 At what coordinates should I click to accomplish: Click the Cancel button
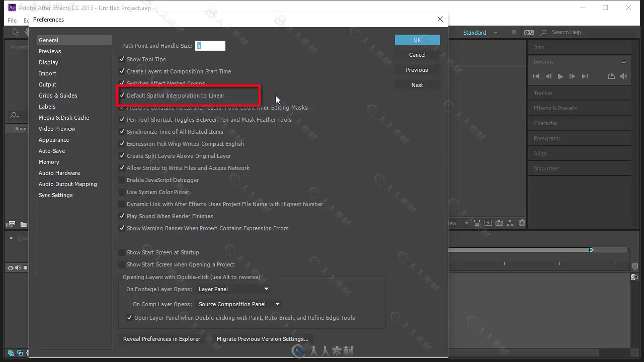click(x=417, y=55)
